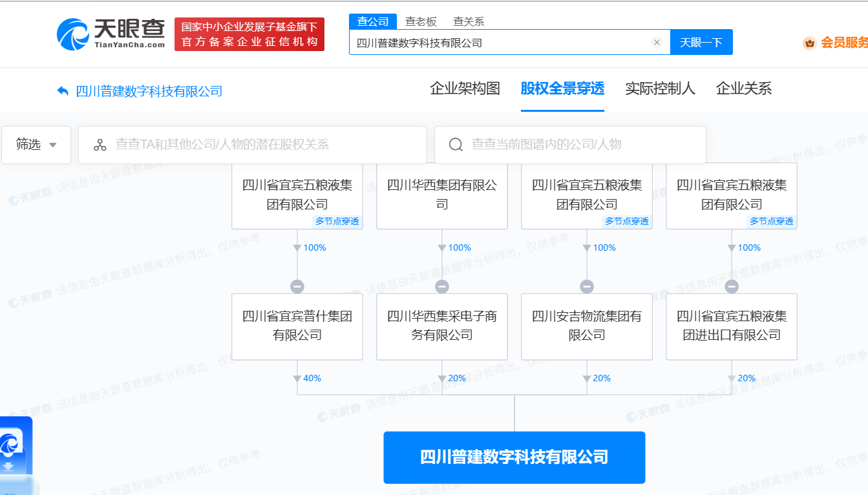Click the back arrow beside 四川普建数字科技有限公司

tap(63, 90)
